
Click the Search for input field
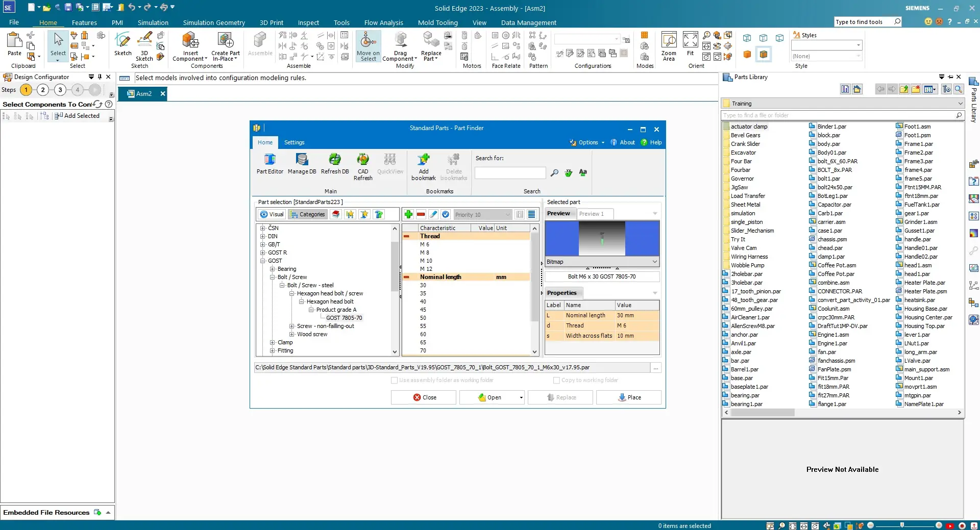point(510,173)
